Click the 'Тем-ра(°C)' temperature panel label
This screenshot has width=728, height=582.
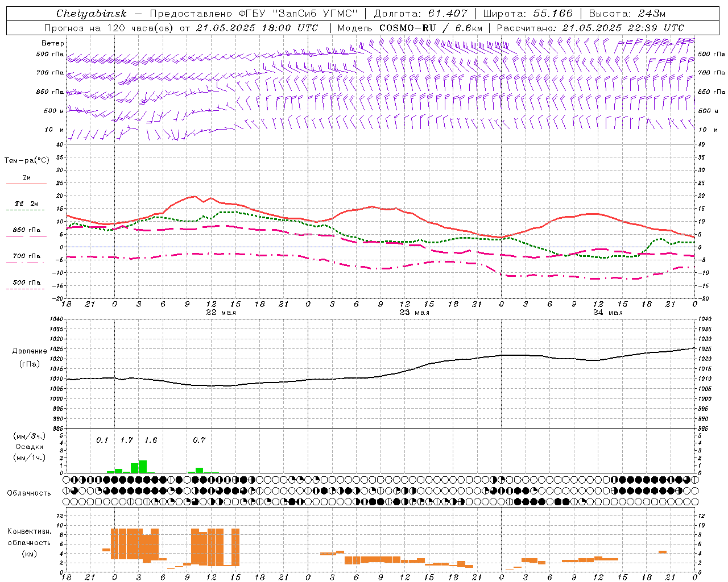click(x=27, y=160)
